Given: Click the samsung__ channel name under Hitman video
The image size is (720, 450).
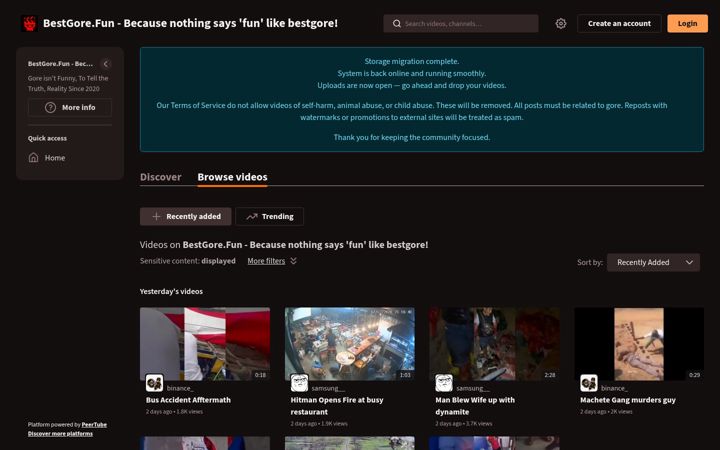Looking at the screenshot, I should tap(328, 388).
